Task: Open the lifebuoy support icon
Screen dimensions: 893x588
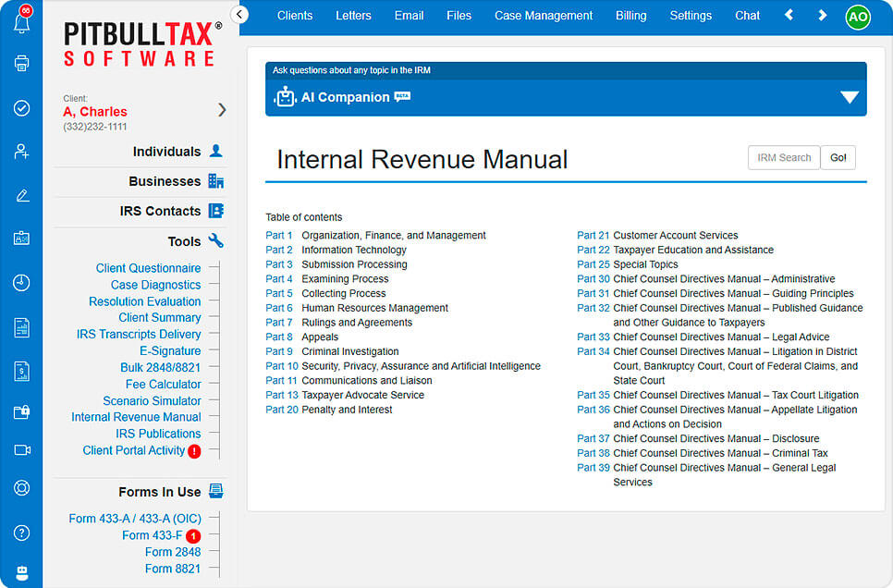Action: 21,488
